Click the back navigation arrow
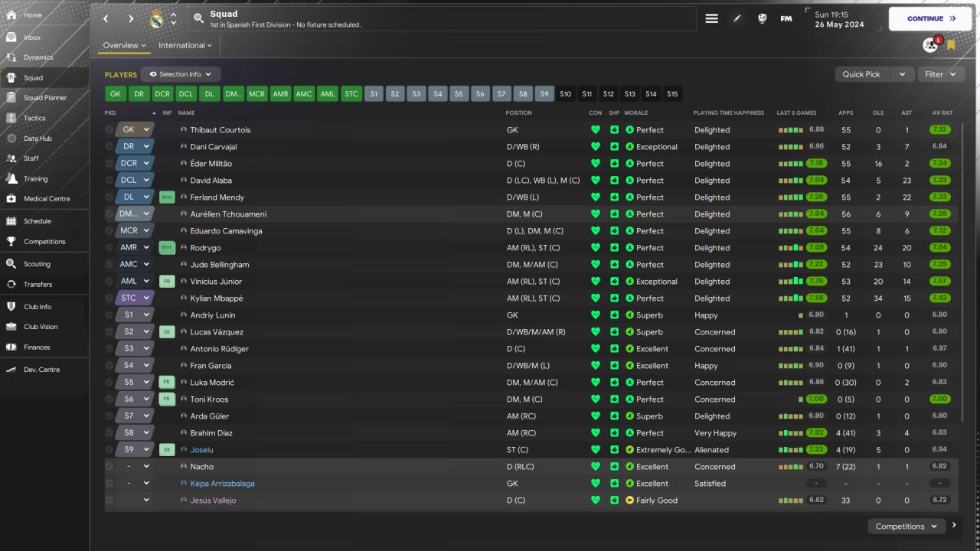Image resolution: width=980 pixels, height=551 pixels. [106, 18]
